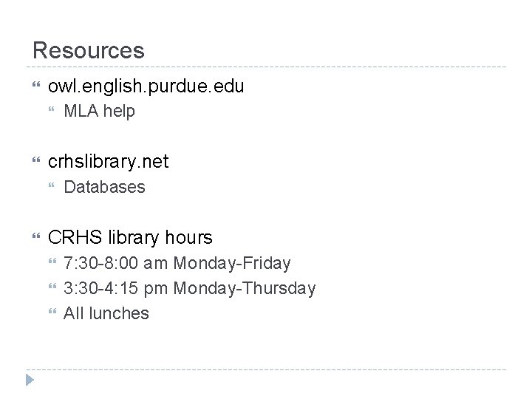The image size is (532, 399).
Task: Click the Databases text
Action: pyautogui.click(x=104, y=188)
